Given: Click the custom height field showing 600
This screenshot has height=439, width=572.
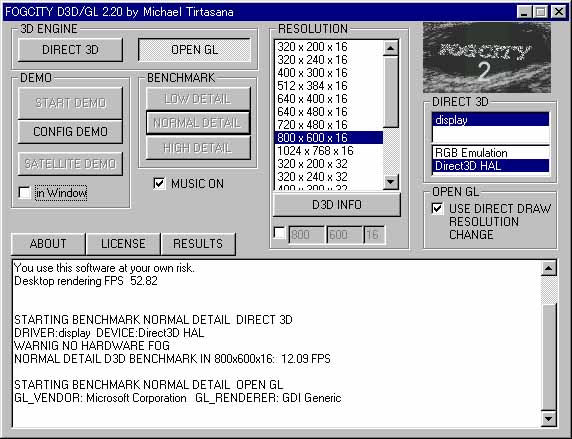Looking at the screenshot, I should (344, 235).
